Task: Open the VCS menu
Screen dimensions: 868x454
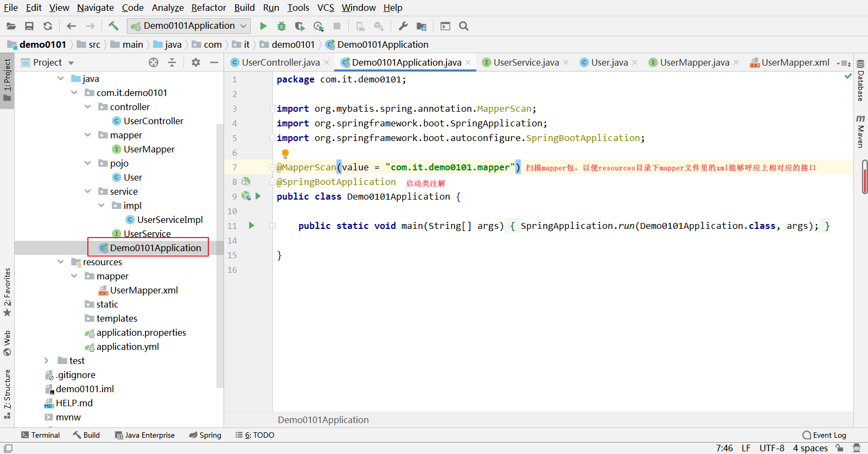Action: coord(325,8)
